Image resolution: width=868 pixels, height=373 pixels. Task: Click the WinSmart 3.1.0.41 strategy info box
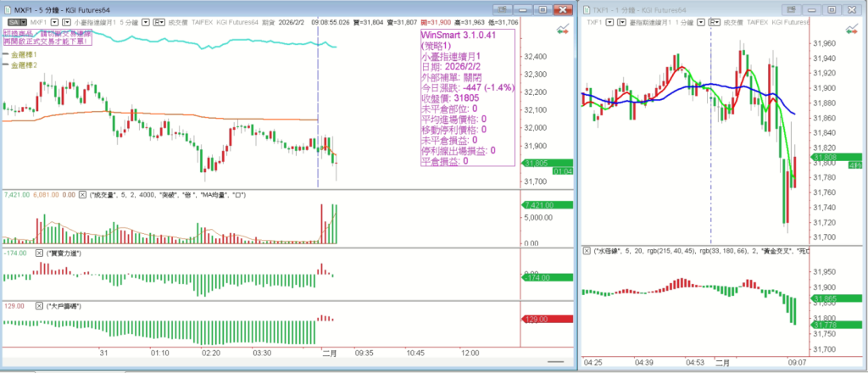pos(468,96)
